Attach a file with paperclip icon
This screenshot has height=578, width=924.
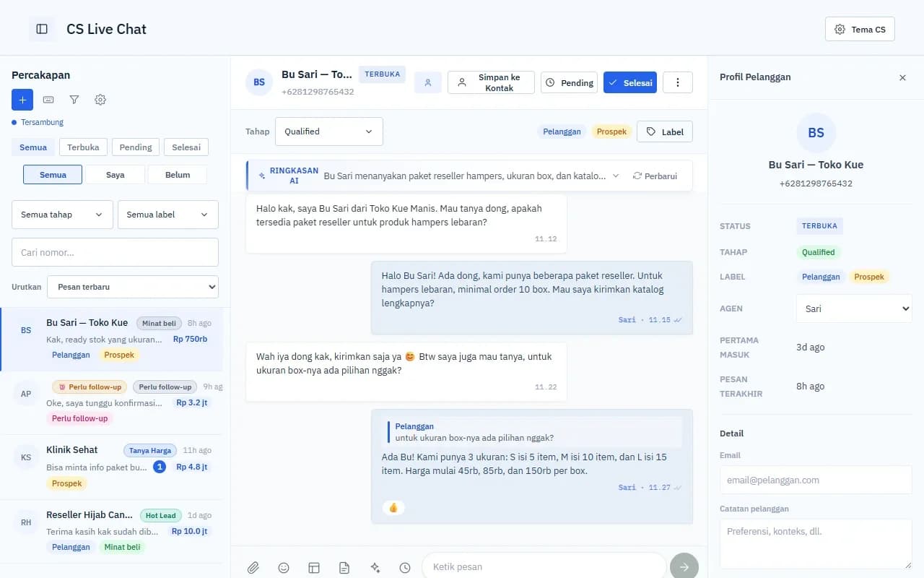[253, 567]
